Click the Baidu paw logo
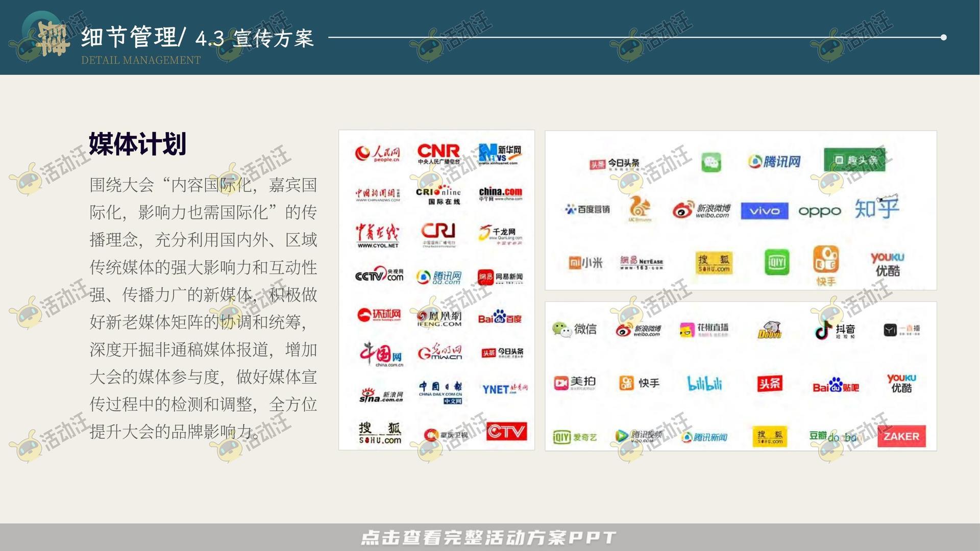Image resolution: width=980 pixels, height=551 pixels. coord(500,317)
